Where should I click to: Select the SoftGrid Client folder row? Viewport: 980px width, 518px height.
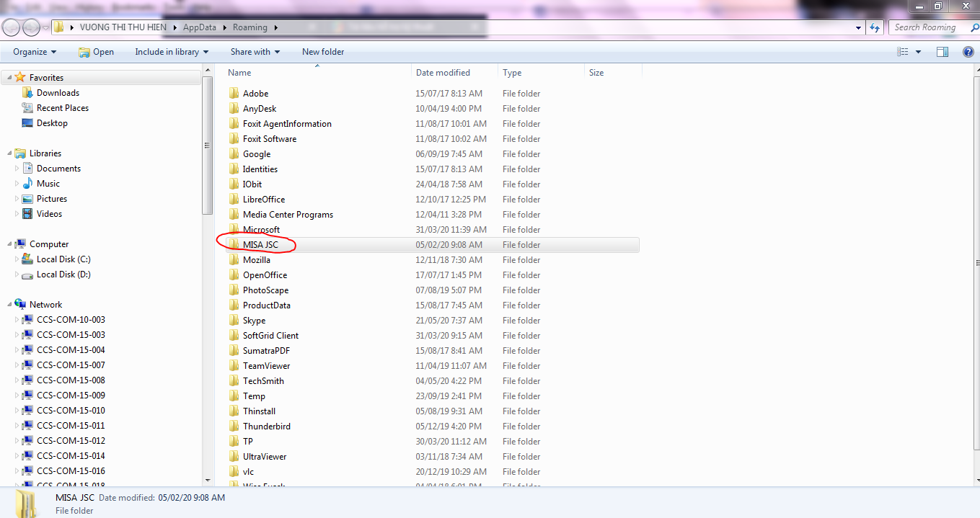tap(432, 336)
